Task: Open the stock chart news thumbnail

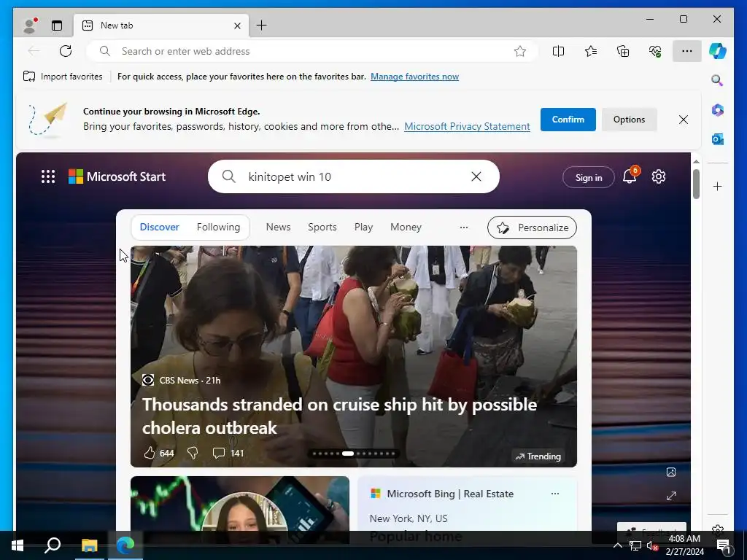Action: pos(239,503)
